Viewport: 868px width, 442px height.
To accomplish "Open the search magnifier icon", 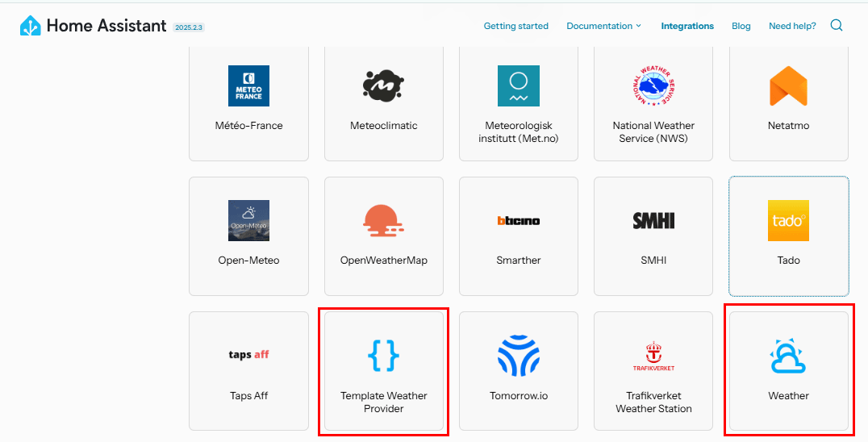I will [837, 26].
